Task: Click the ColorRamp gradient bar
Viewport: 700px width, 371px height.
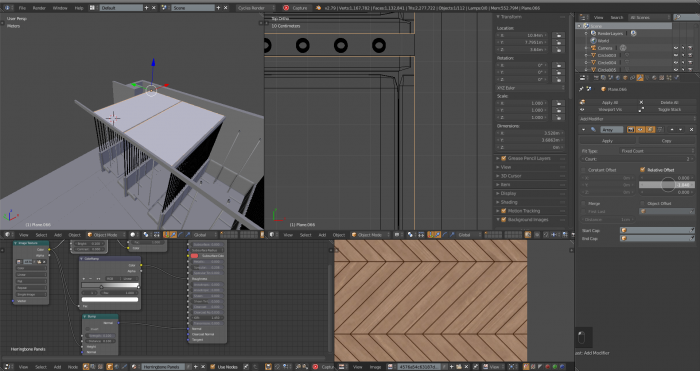Action: (x=110, y=285)
